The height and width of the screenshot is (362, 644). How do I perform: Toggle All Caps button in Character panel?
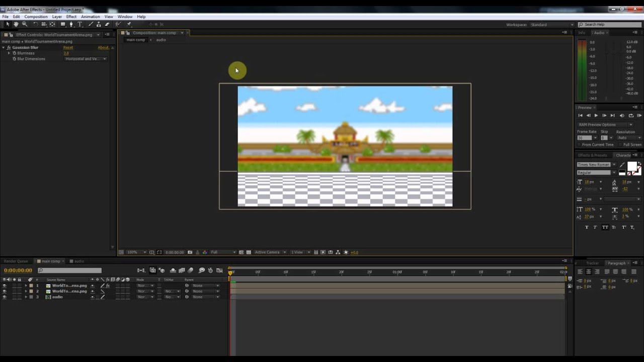point(605,227)
